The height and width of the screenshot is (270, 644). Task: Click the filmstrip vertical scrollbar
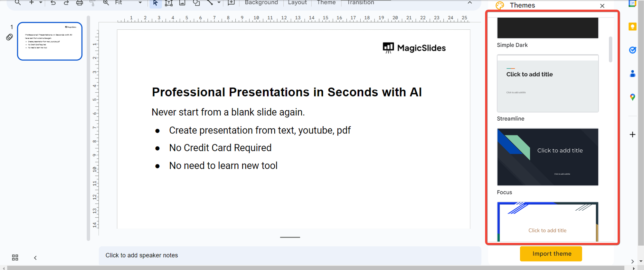tap(88, 128)
